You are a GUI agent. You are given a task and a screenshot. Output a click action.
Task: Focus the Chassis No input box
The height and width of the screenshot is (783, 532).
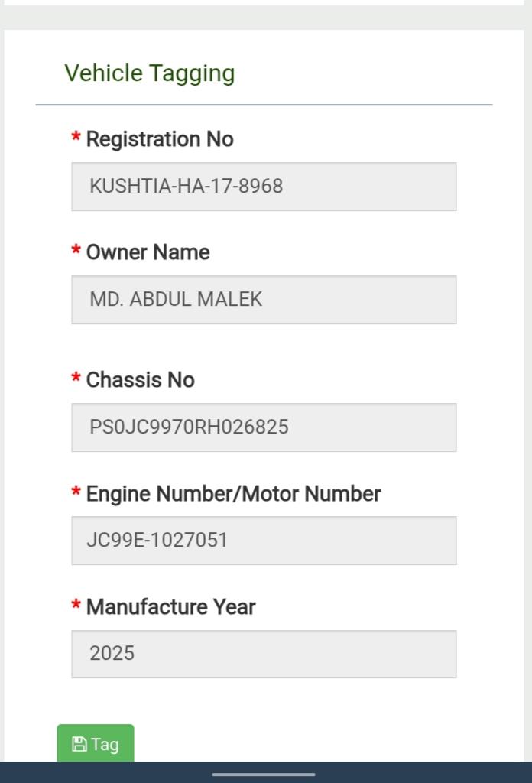pos(264,427)
